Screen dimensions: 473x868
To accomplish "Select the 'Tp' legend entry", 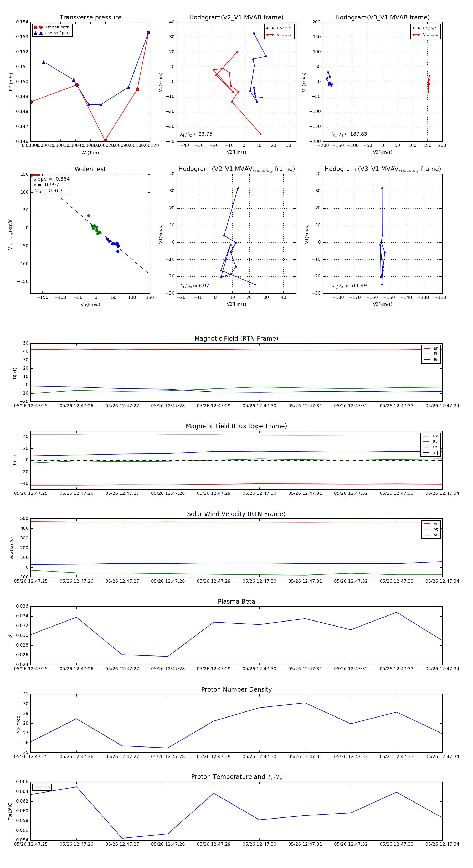I will tap(42, 788).
